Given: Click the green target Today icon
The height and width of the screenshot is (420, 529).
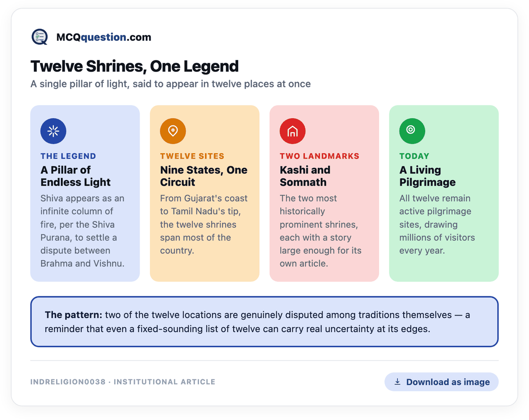Looking at the screenshot, I should (412, 131).
